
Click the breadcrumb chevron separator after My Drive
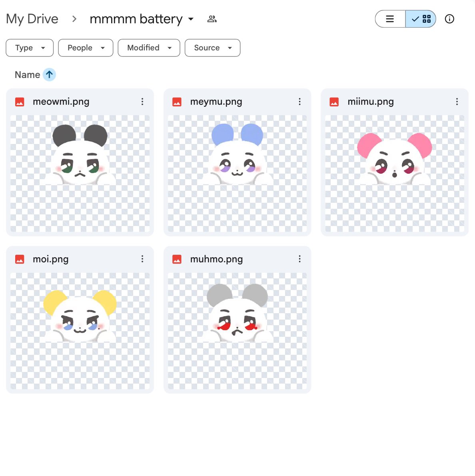(x=74, y=19)
